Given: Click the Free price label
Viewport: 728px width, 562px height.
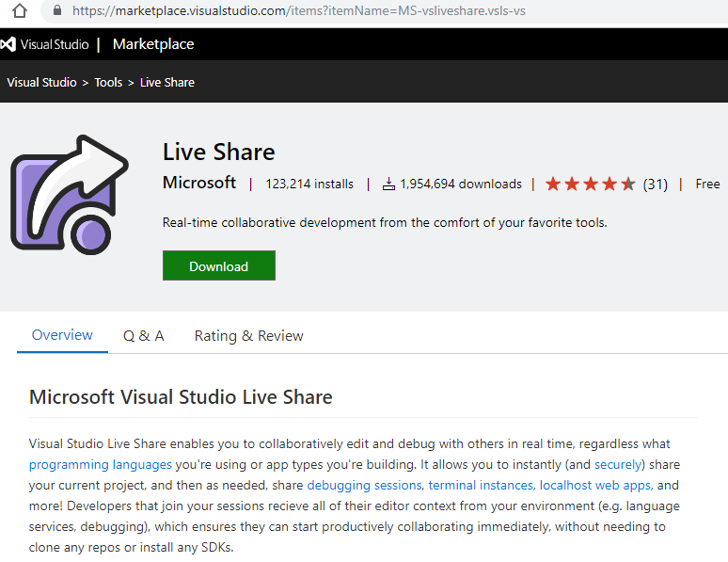Looking at the screenshot, I should coord(707,185).
